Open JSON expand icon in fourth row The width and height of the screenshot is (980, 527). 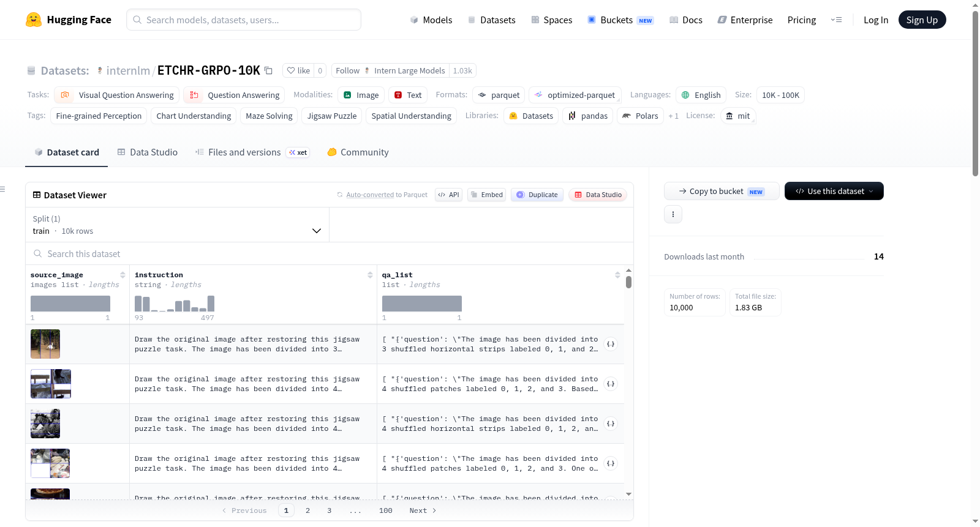611,463
